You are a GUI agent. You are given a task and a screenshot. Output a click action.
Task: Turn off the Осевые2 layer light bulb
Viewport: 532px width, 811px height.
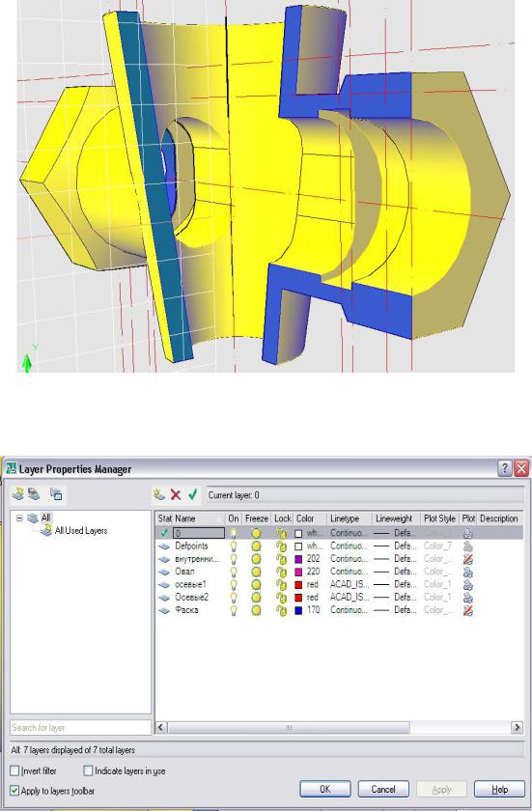[234, 598]
